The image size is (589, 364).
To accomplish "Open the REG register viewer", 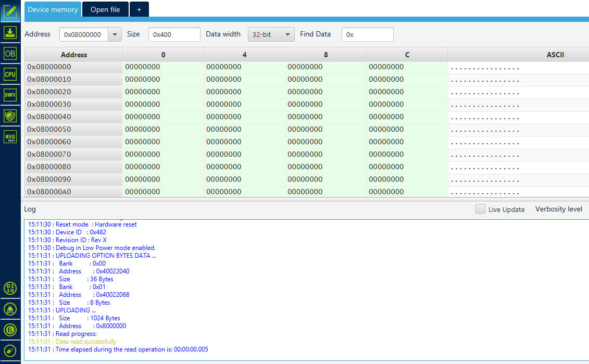I will coord(10,136).
